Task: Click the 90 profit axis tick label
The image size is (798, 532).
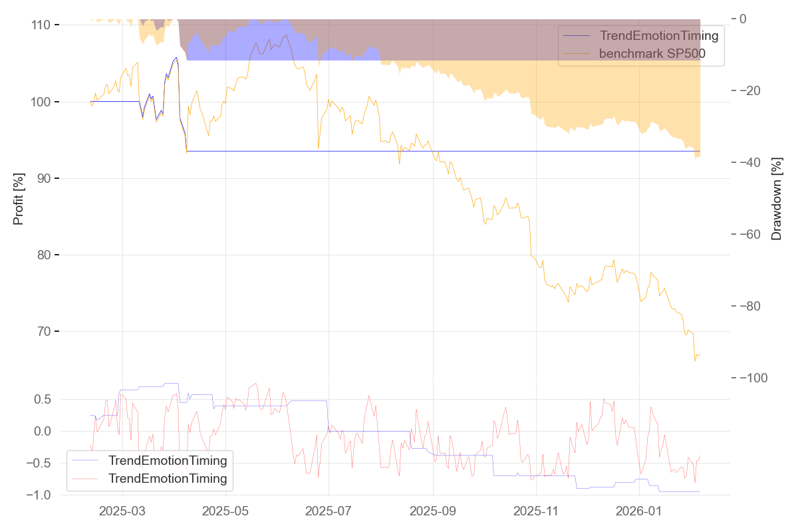Action: pos(45,179)
